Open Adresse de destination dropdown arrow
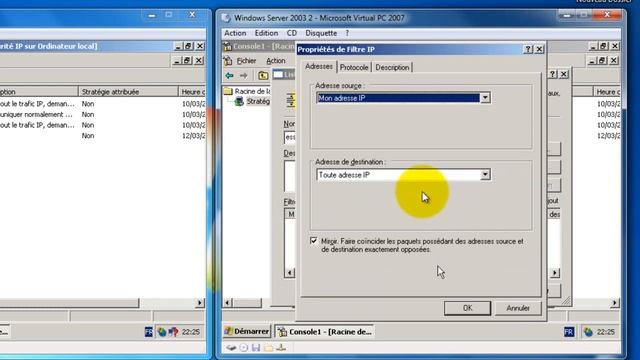This screenshot has height=360, width=640. pos(485,175)
